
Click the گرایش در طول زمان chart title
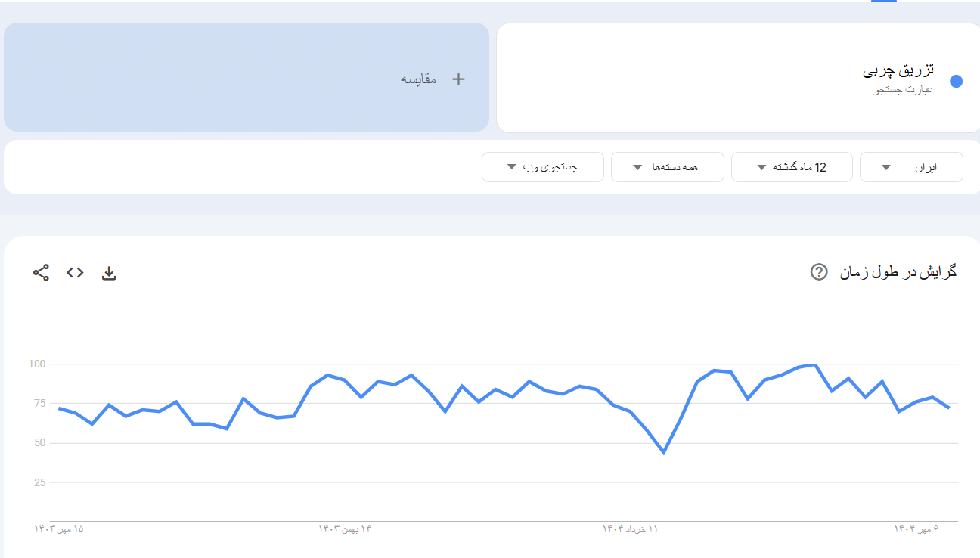point(898,272)
